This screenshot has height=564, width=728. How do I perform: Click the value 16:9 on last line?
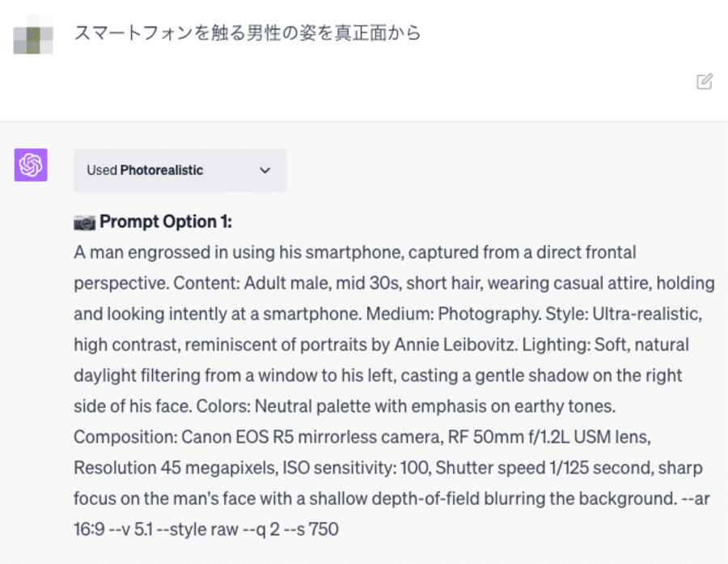pyautogui.click(x=89, y=529)
